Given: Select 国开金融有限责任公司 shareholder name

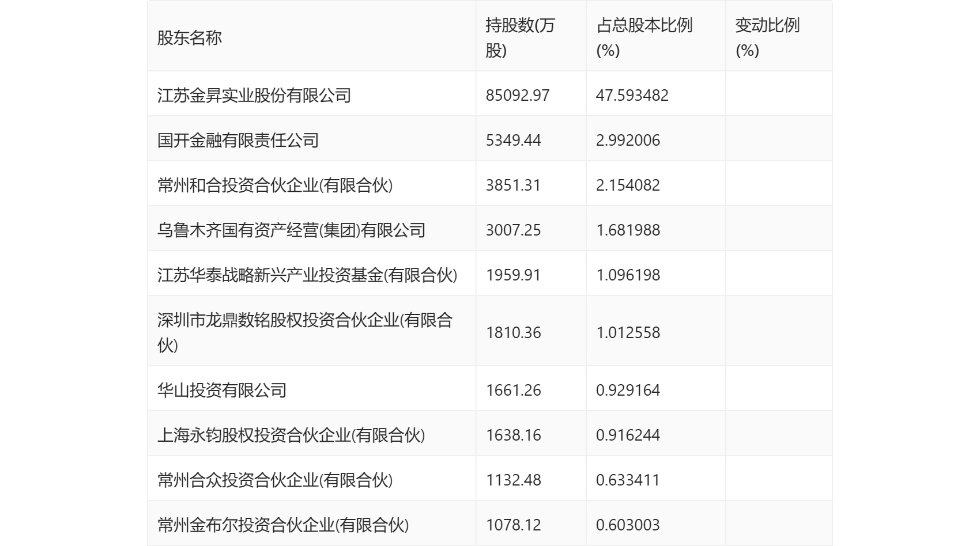Looking at the screenshot, I should [238, 140].
